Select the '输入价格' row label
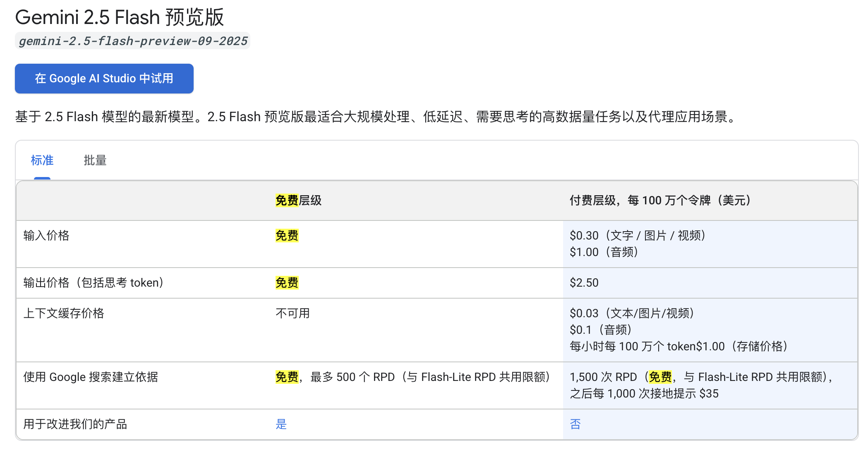Image resolution: width=868 pixels, height=450 pixels. click(46, 236)
